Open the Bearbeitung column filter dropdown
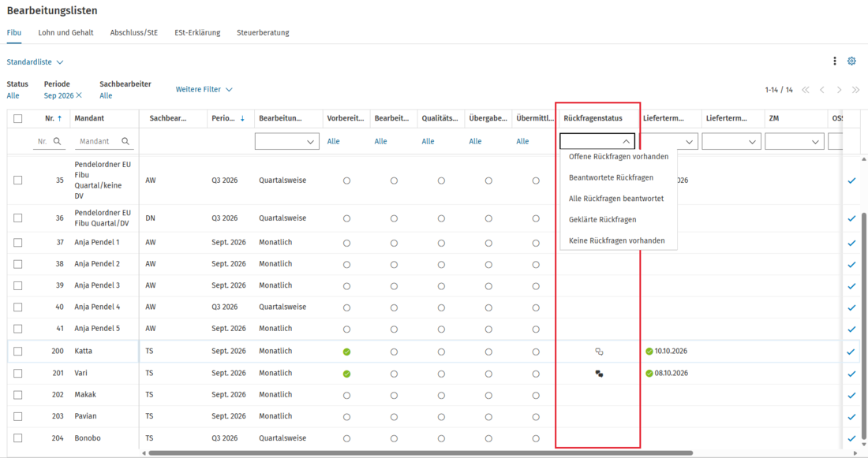Image resolution: width=868 pixels, height=458 pixels. coord(286,141)
